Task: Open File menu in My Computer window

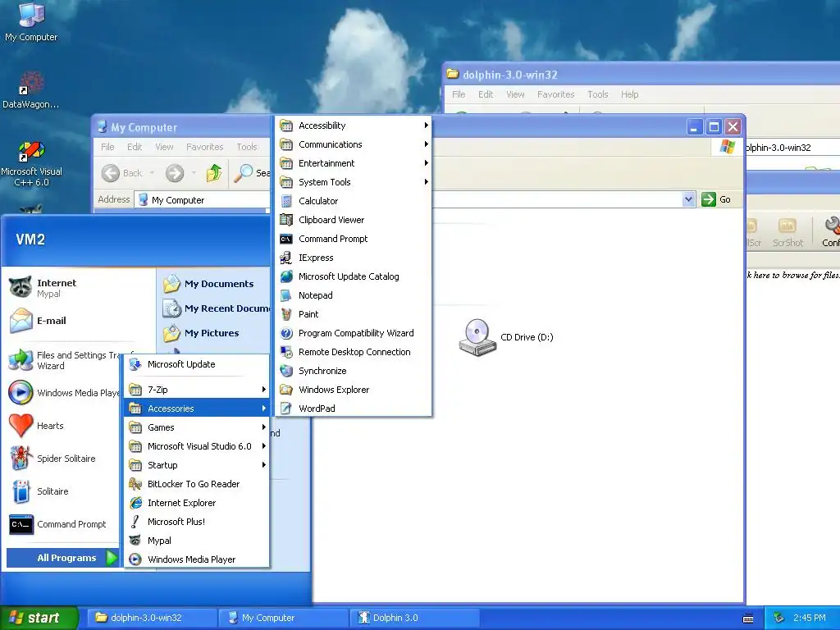Action: [x=107, y=147]
